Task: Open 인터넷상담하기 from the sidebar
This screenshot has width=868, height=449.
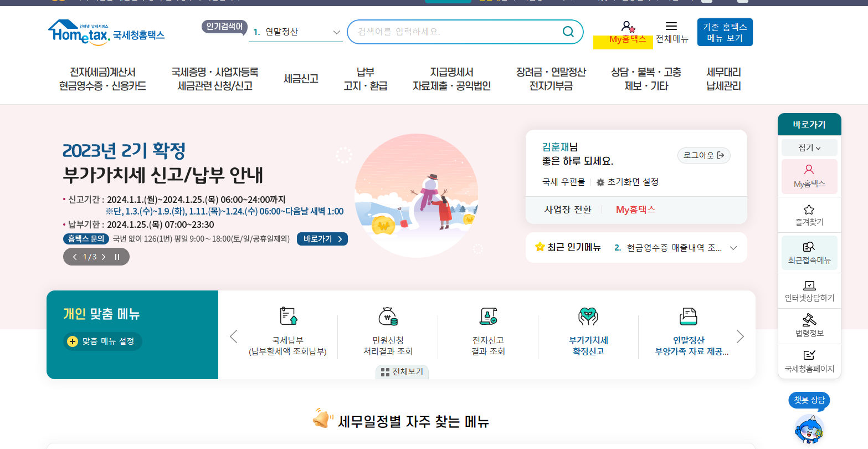Action: click(x=809, y=291)
